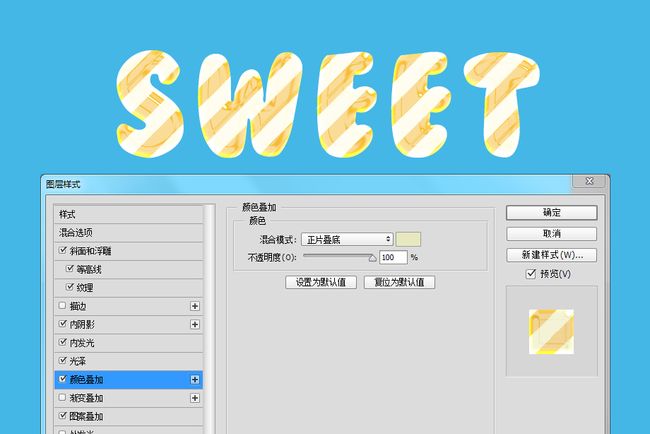Open 混合选项 in the style list
Image resolution: width=650 pixels, height=434 pixels.
[129, 233]
